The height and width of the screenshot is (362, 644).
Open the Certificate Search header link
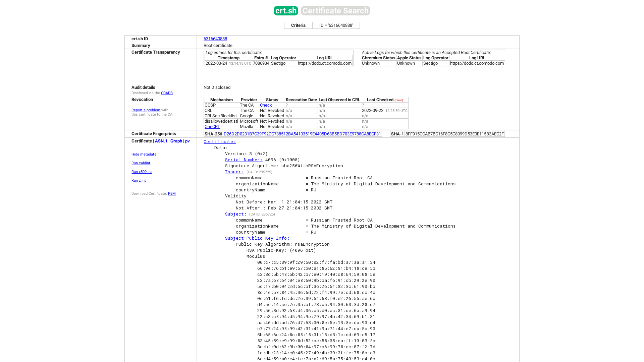(335, 11)
